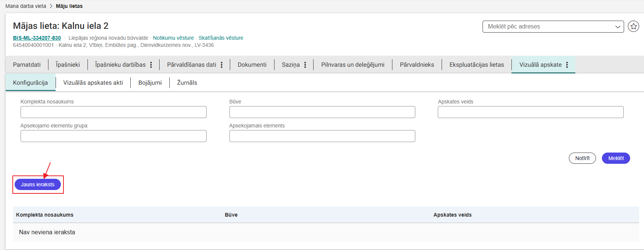Open the Bojājumi subtab

[x=150, y=83]
